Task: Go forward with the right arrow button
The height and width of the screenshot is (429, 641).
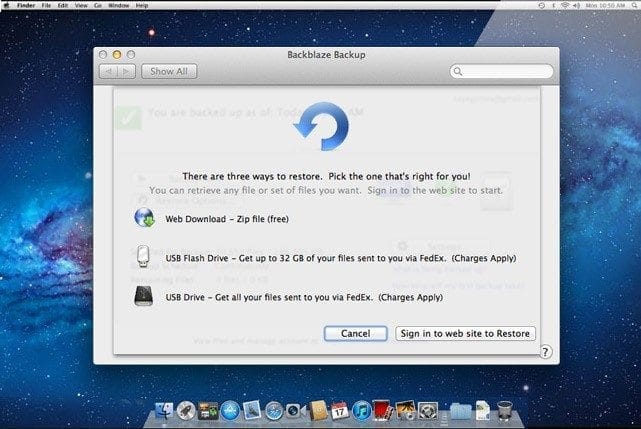Action: (126, 71)
